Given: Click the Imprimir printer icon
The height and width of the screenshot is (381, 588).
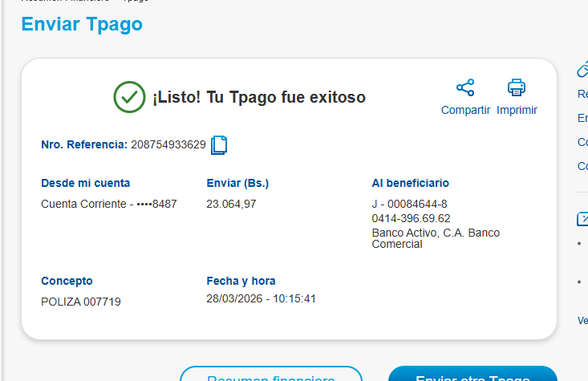Looking at the screenshot, I should pyautogui.click(x=517, y=88).
